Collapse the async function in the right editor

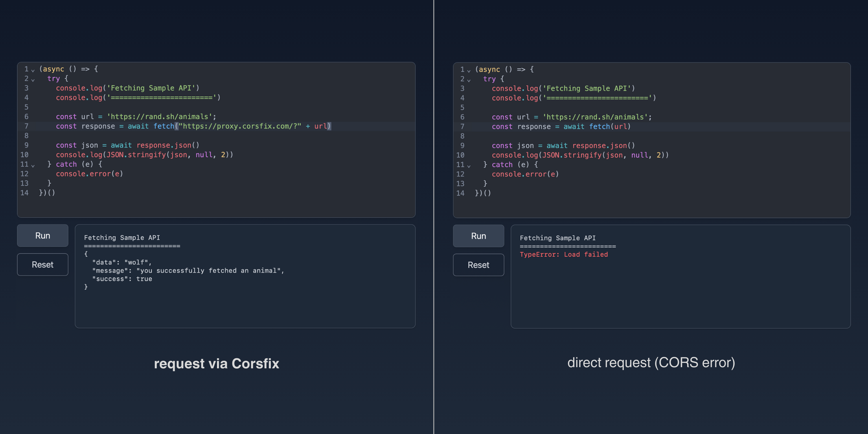(x=469, y=71)
